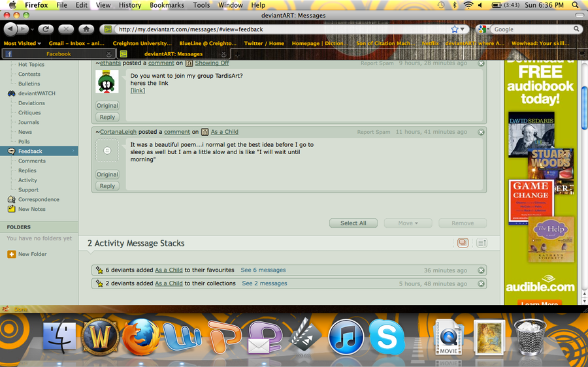Select the deviantART: Messages tab

tap(174, 54)
